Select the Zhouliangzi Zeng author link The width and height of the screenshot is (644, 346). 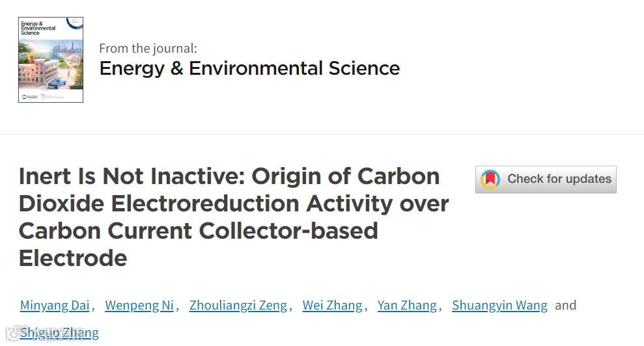[x=238, y=305]
